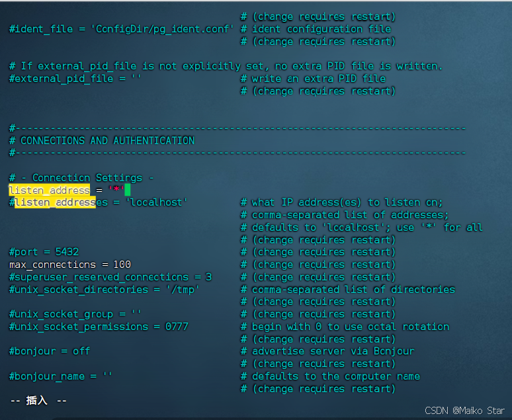Screen dimensions: 512x420
Task: Click the green cursor block after '*'
Action: click(x=128, y=190)
